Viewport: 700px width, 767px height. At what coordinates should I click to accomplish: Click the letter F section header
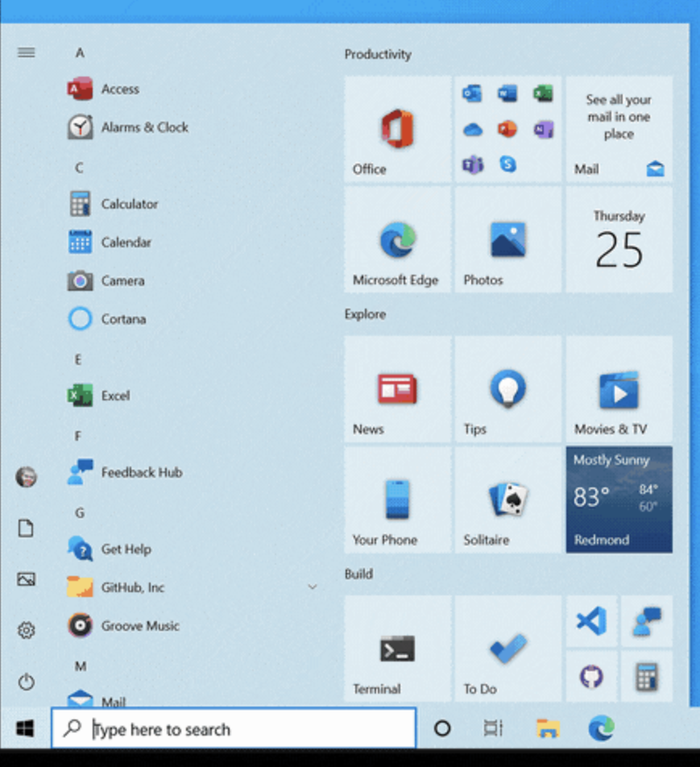tap(78, 437)
